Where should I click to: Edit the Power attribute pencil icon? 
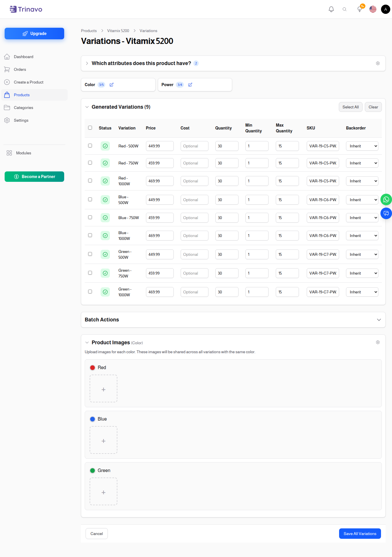click(x=190, y=85)
